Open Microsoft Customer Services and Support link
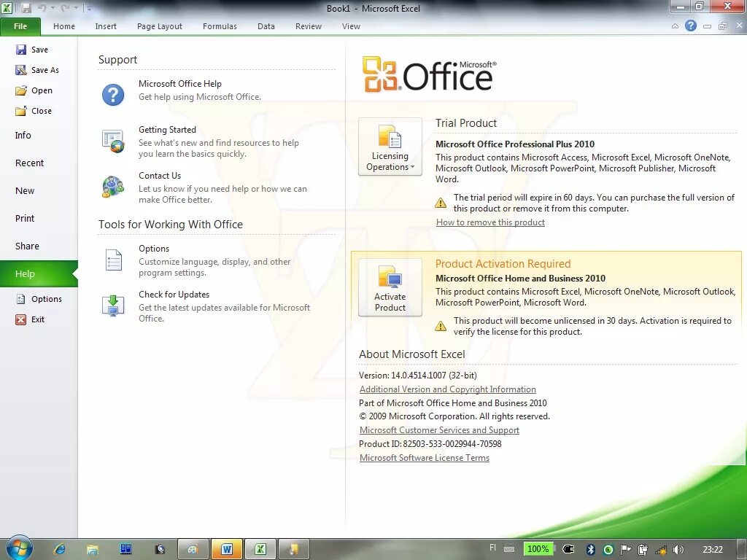This screenshot has height=560, width=747. coord(439,430)
